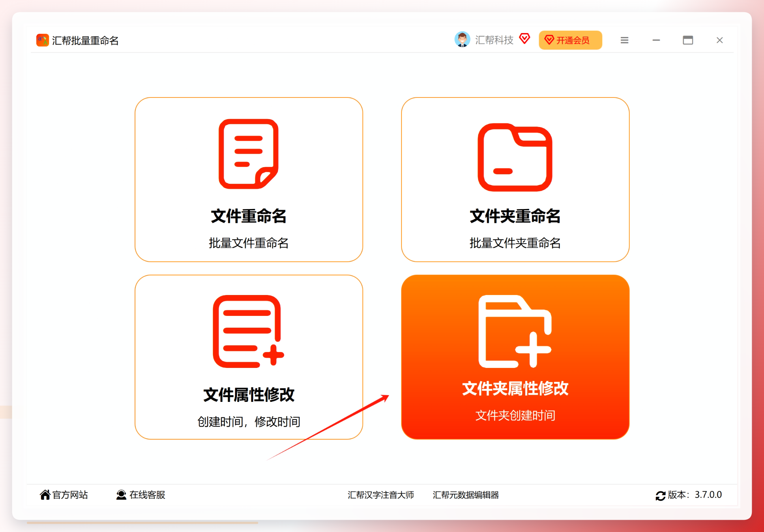Click the 创建时间，修改时间 subtitle text
Viewport: 764px width, 532px height.
pyautogui.click(x=249, y=422)
